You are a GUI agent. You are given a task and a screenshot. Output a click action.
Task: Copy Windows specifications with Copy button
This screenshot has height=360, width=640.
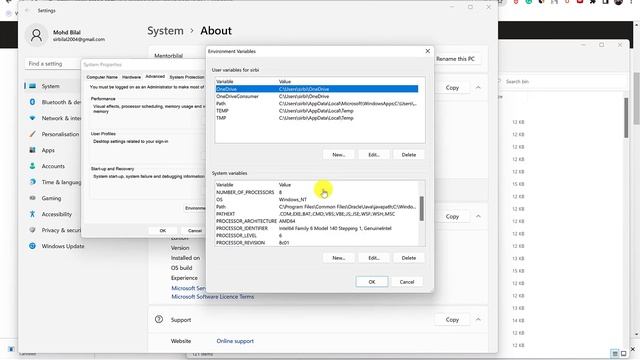(452, 216)
